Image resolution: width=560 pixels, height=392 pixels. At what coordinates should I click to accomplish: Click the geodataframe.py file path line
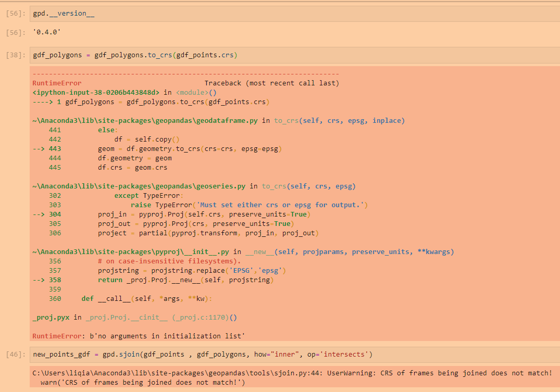click(219, 121)
